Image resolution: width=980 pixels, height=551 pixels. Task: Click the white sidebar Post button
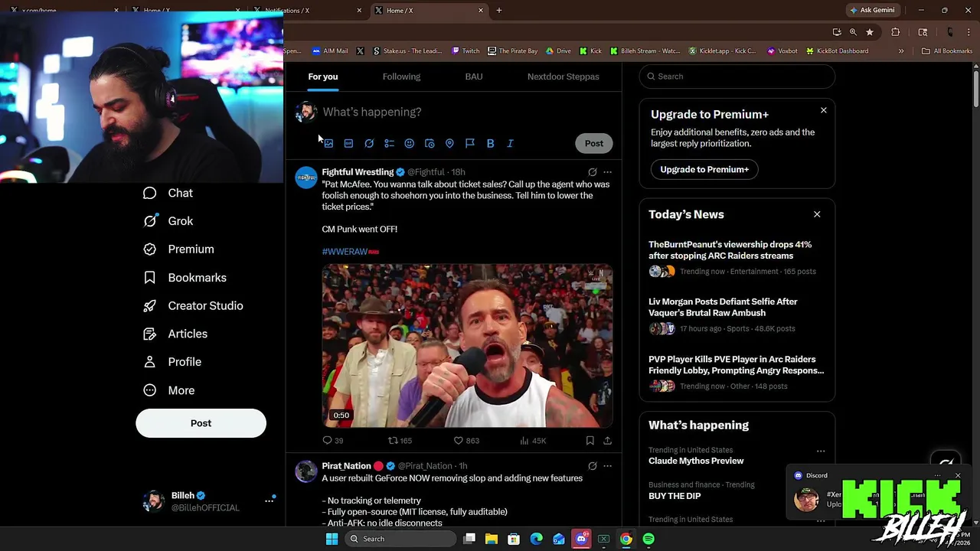[x=201, y=423]
